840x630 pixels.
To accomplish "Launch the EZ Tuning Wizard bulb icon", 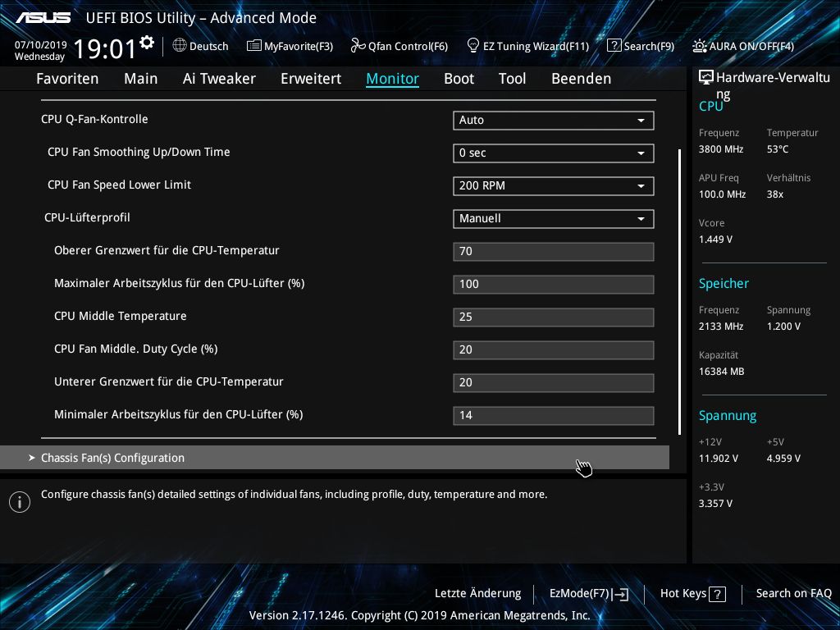I will pos(472,46).
